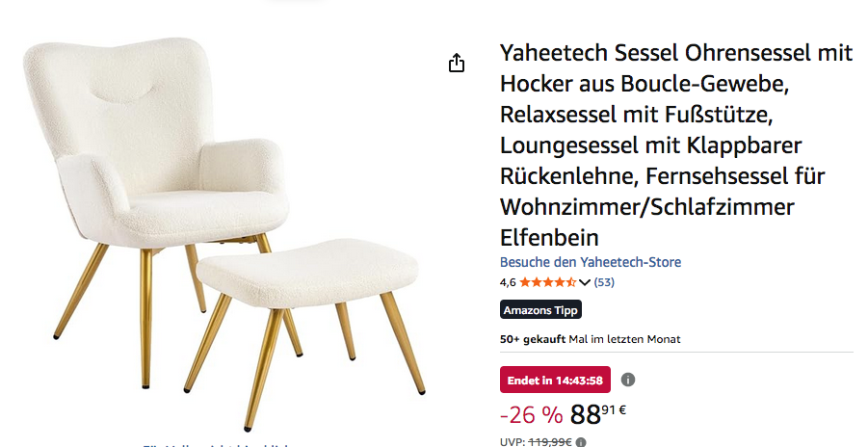Open the info icon next to the countdown timer
Image resolution: width=868 pixels, height=447 pixels.
(628, 380)
